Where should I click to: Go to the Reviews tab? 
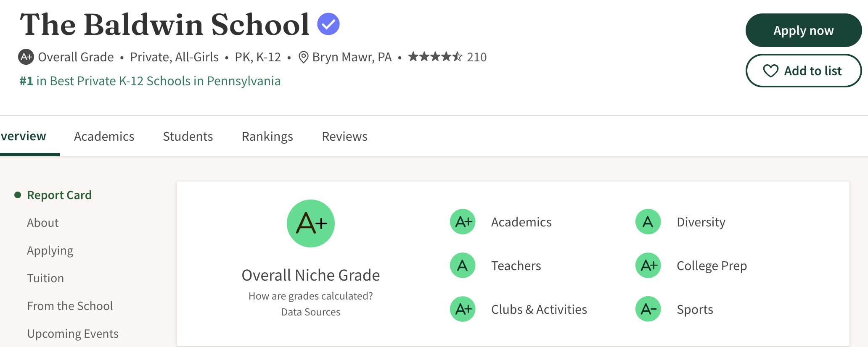[344, 137]
